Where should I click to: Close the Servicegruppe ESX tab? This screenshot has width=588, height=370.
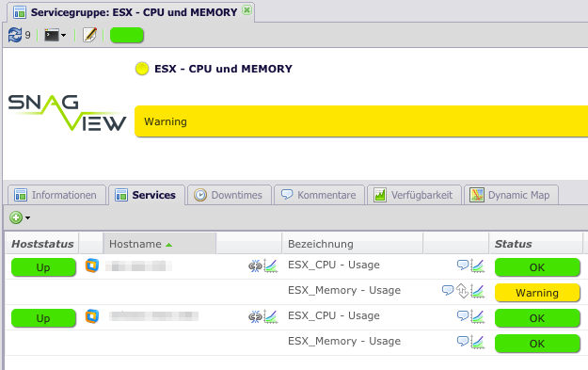coord(246,10)
